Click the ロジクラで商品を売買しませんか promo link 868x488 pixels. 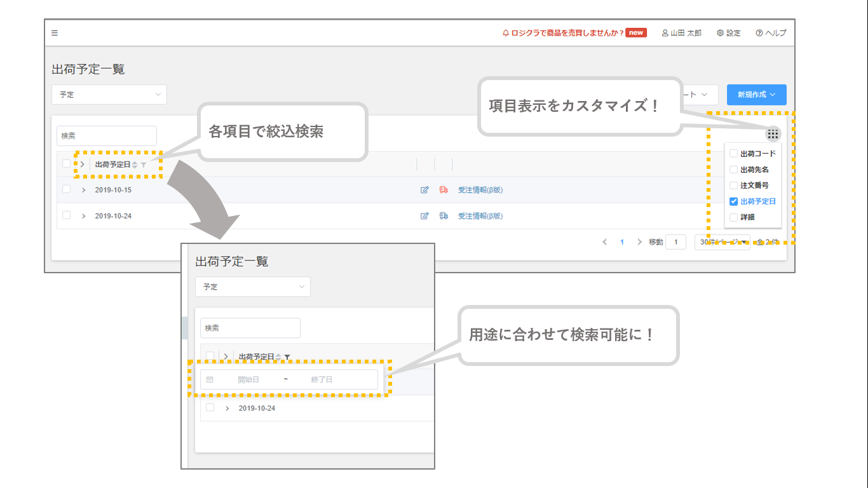click(x=562, y=32)
